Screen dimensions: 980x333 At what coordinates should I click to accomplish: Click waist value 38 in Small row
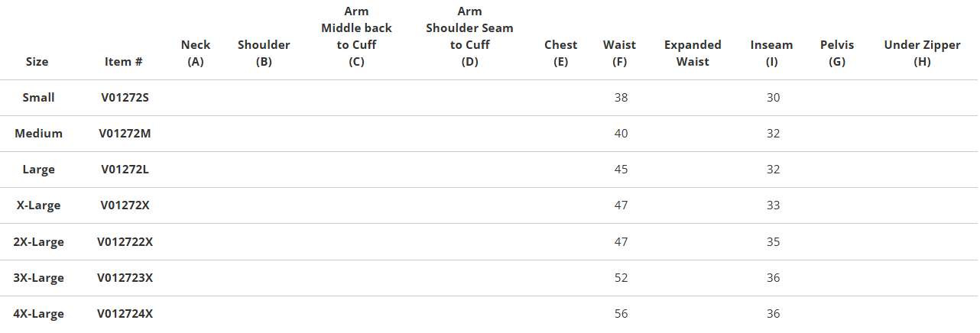621,98
